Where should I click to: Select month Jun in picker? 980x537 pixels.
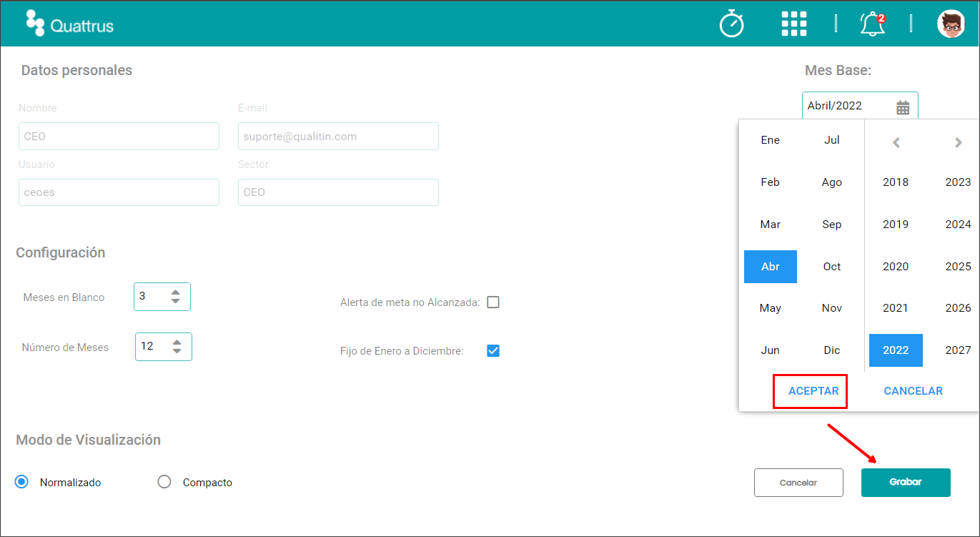click(x=771, y=350)
